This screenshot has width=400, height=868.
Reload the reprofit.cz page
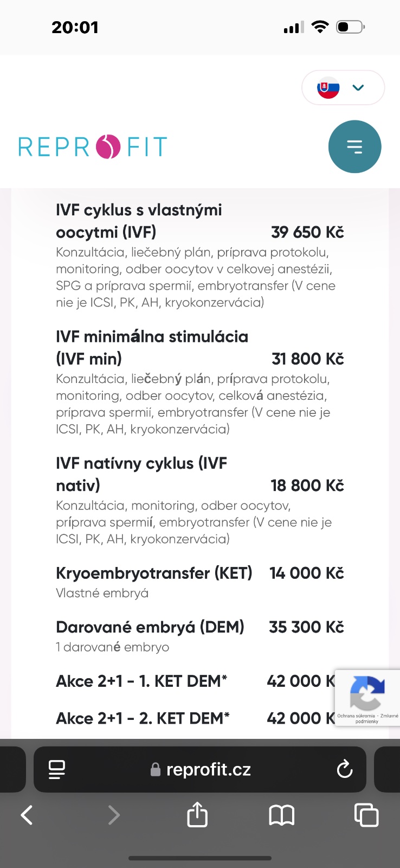[344, 769]
